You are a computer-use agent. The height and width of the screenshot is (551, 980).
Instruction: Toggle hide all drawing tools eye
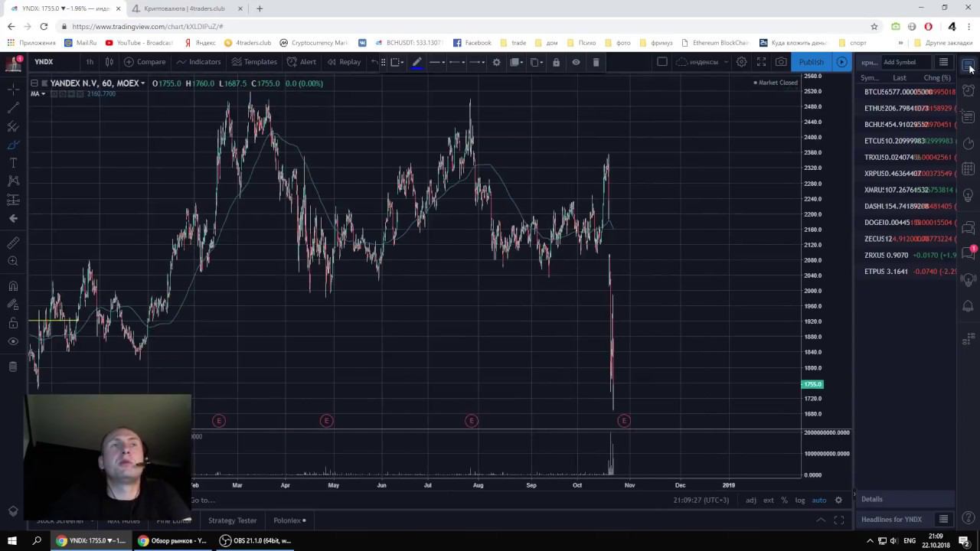coord(13,341)
